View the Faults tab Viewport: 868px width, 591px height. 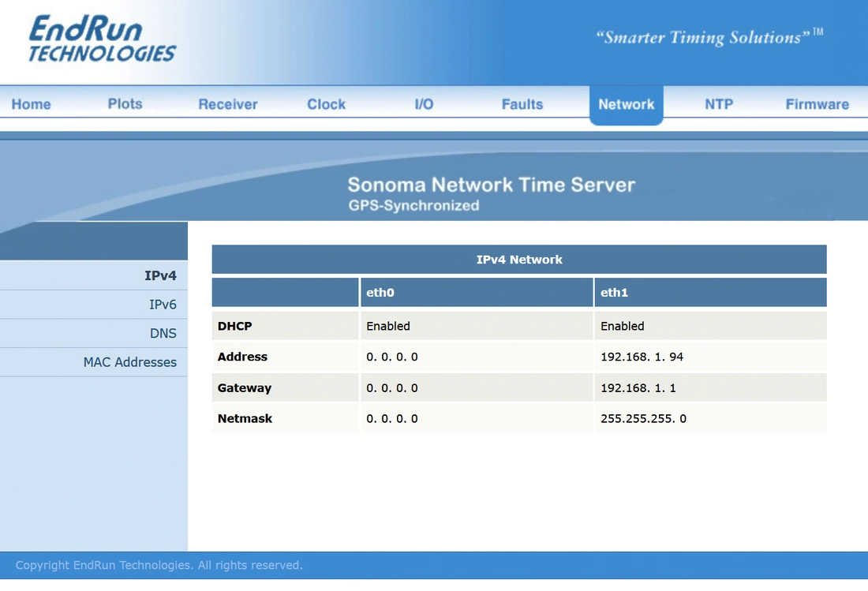coord(522,104)
